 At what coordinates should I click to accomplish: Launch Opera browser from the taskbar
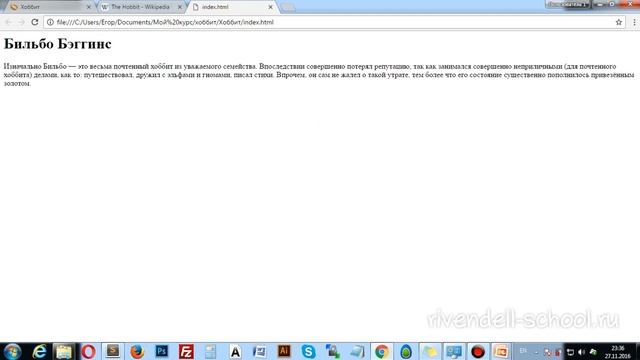88,351
